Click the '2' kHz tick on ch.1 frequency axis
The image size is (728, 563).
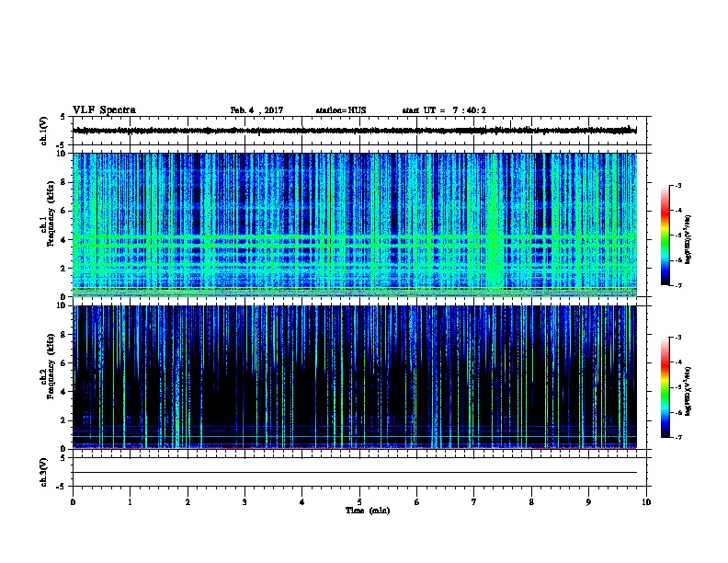[63, 268]
